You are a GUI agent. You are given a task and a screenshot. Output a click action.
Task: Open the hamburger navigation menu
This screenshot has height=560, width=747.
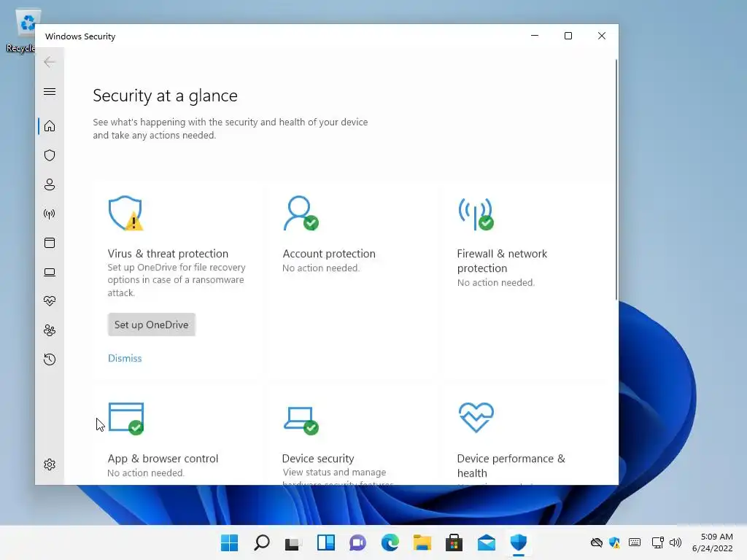[x=50, y=91]
